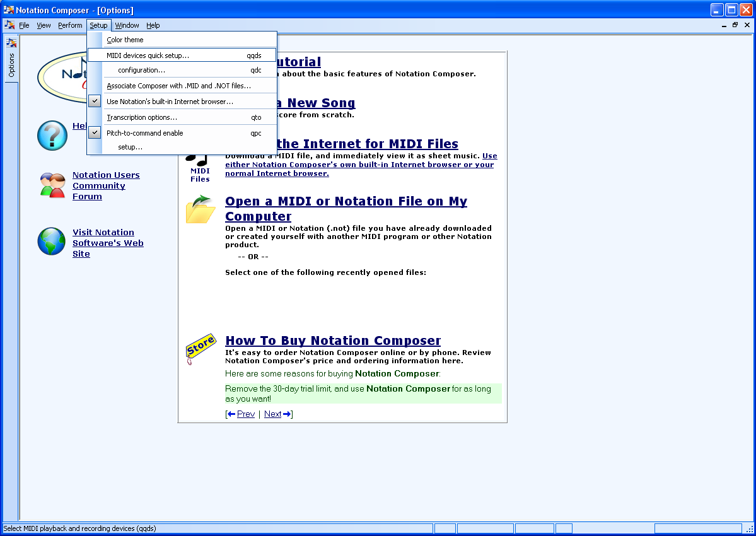The height and width of the screenshot is (536, 756).
Task: Uncheck Use Notation's built-in Internet browser
Action: click(95, 102)
